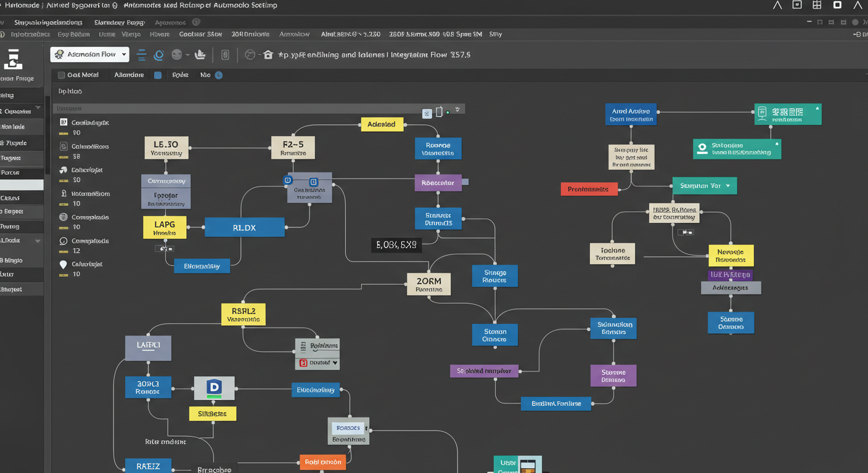Click the ship icon in toolbar
This screenshot has height=473, width=868.
coord(200,55)
